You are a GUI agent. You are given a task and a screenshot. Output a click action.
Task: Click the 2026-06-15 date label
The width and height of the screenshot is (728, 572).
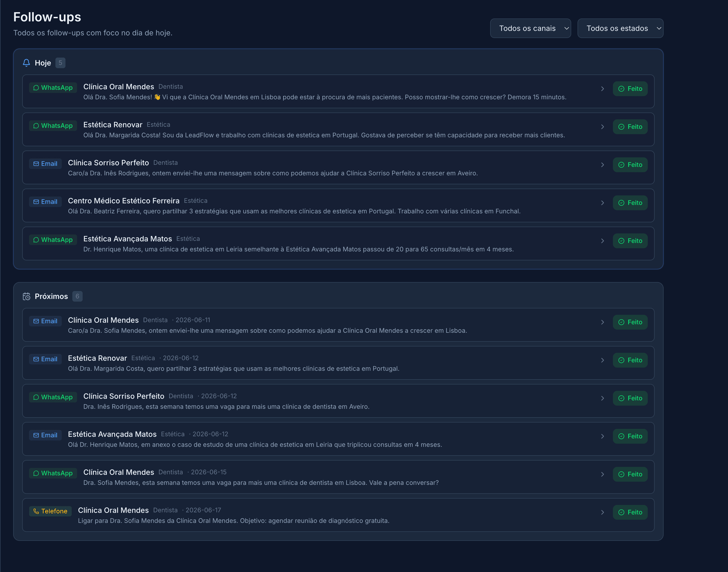209,472
